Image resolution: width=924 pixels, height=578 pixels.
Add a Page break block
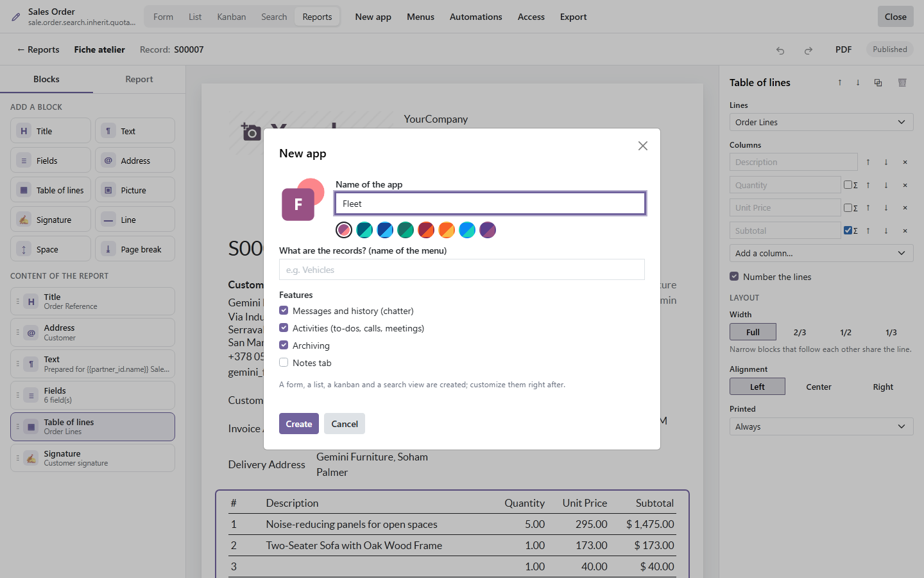[135, 249]
